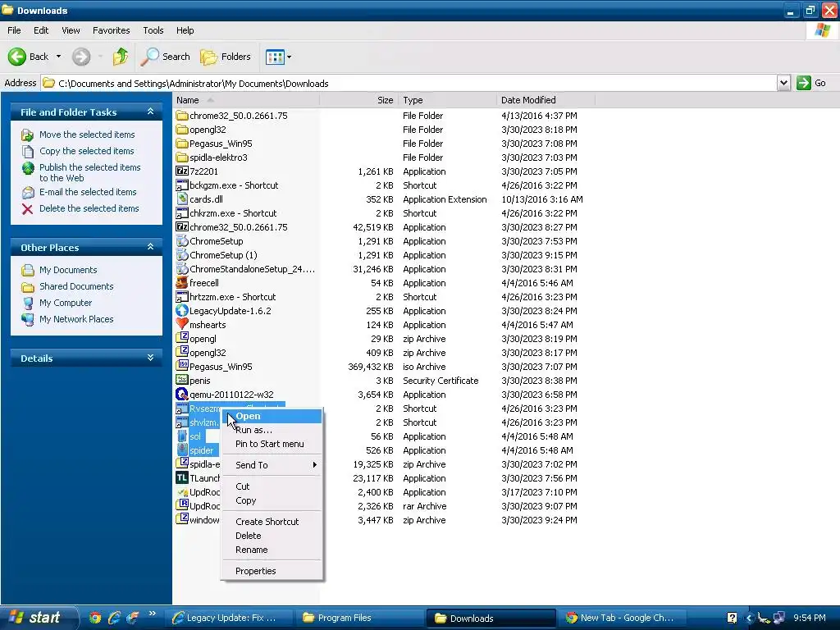Switch to Legacy Update taskbar window
The width and height of the screenshot is (840, 630).
pyautogui.click(x=230, y=618)
